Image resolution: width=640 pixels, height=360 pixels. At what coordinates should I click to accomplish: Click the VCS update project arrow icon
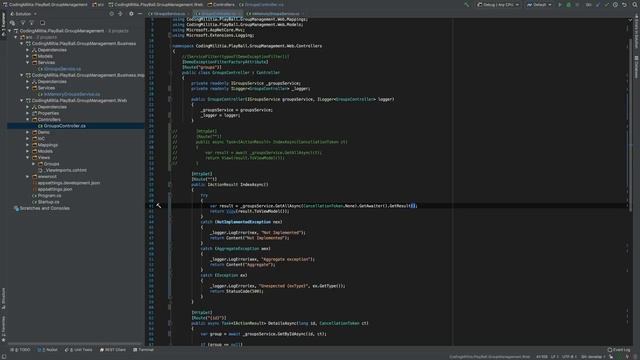click(x=598, y=4)
